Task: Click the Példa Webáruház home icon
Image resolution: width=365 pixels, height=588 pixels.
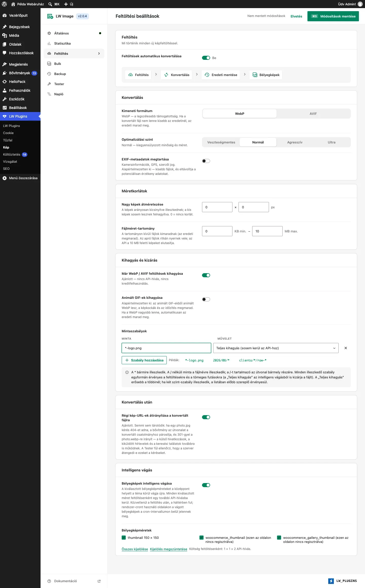Action: pos(13,4)
